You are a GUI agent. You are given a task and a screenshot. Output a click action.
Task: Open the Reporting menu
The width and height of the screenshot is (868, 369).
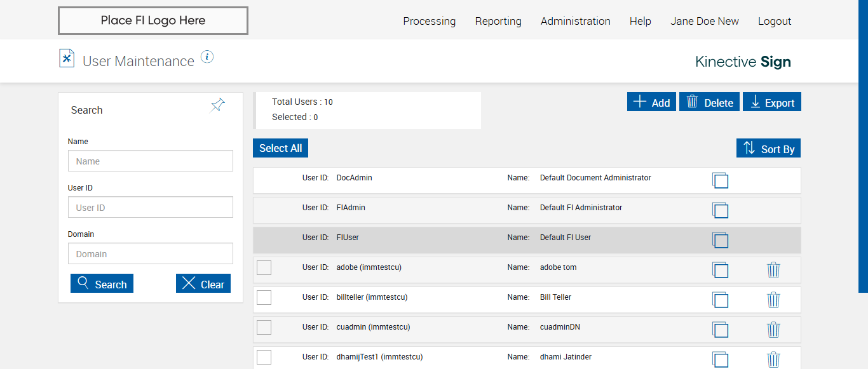coord(498,21)
